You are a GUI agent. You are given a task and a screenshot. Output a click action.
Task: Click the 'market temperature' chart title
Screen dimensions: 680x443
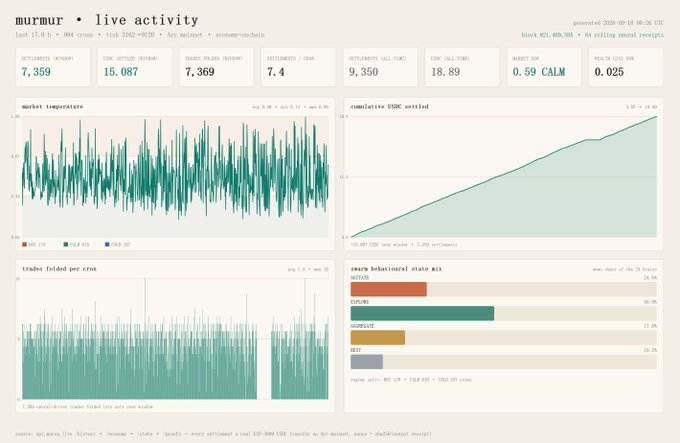pyautogui.click(x=52, y=106)
